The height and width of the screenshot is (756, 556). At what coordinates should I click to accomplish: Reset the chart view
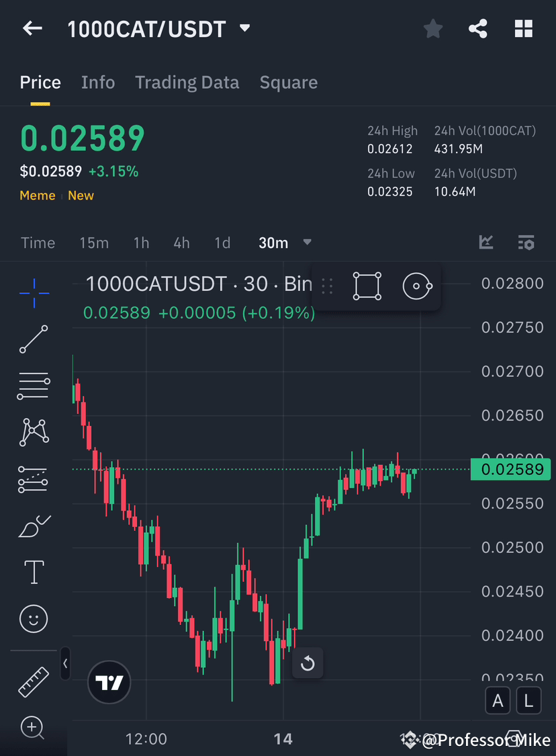tap(308, 663)
